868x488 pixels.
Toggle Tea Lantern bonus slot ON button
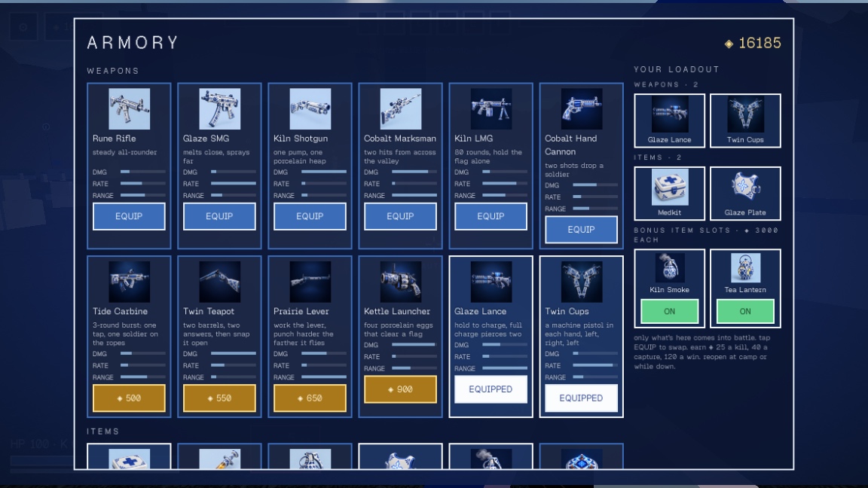pyautogui.click(x=745, y=311)
